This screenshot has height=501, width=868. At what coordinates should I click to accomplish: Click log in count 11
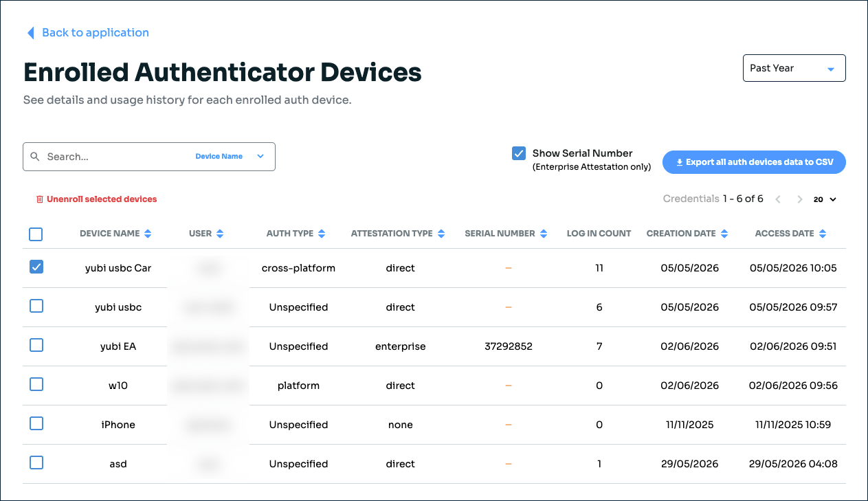tap(599, 268)
